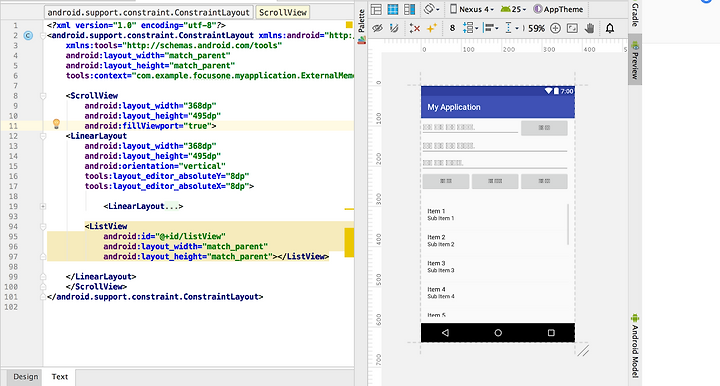Click the left button in preview's three-button row

446,181
